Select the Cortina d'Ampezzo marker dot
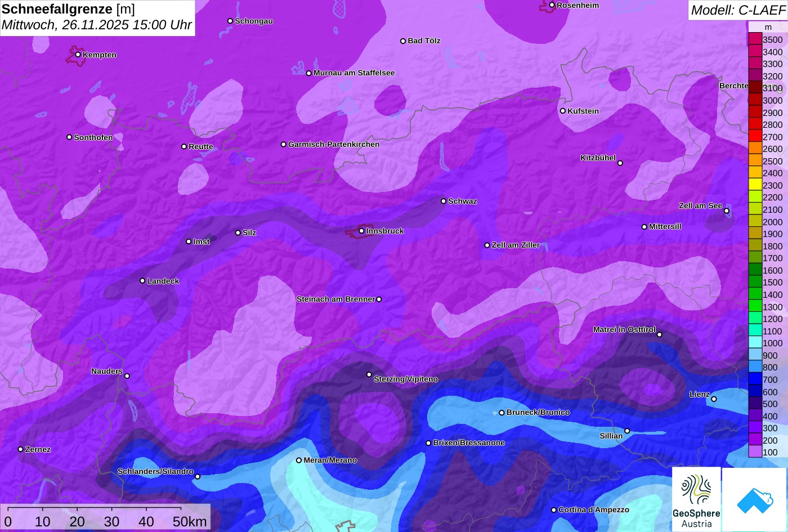Screen dimensions: 788x532 (x=553, y=510)
